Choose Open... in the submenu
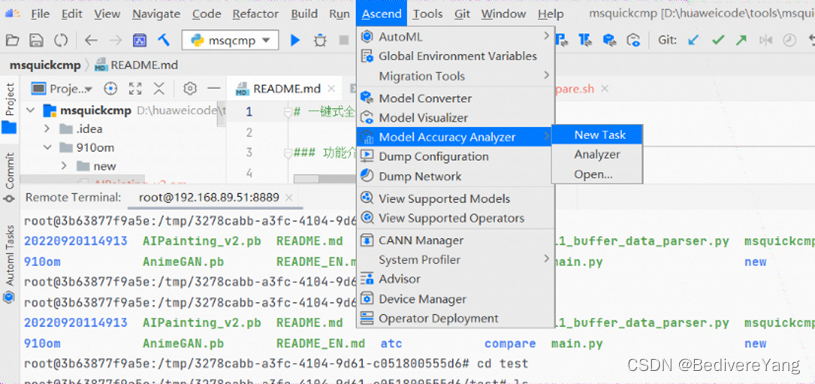 [597, 174]
